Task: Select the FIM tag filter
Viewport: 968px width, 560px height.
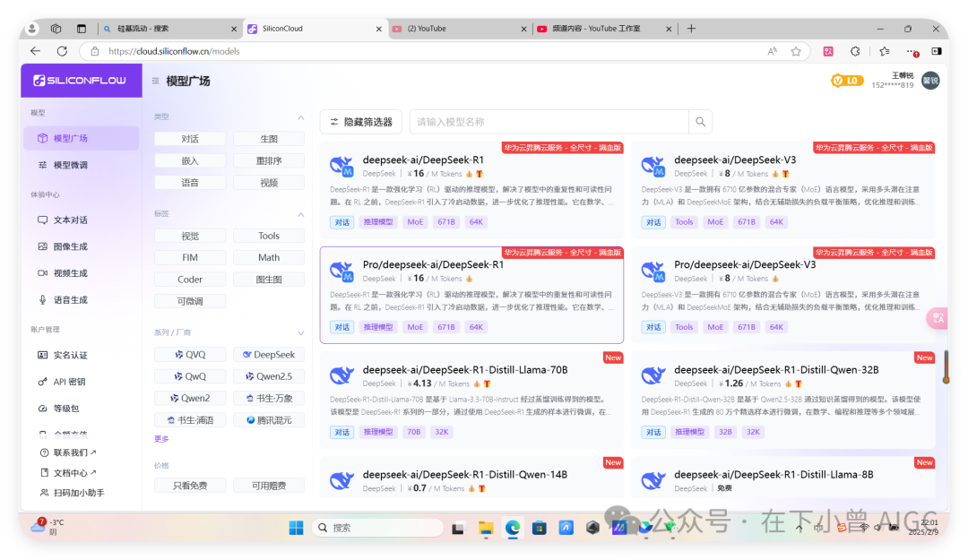Action: click(190, 257)
